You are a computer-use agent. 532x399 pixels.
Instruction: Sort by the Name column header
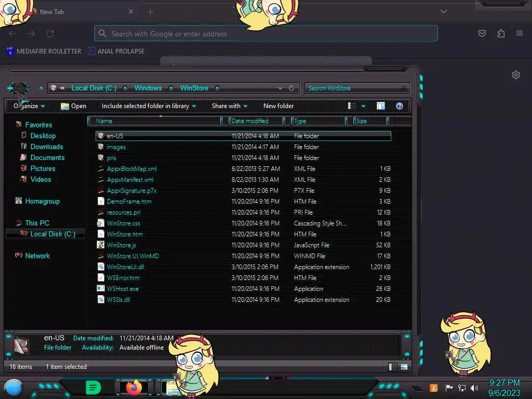[x=154, y=121]
